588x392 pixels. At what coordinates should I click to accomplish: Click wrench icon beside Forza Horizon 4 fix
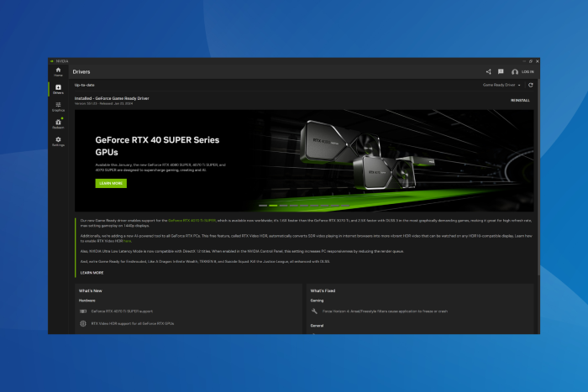[314, 311]
